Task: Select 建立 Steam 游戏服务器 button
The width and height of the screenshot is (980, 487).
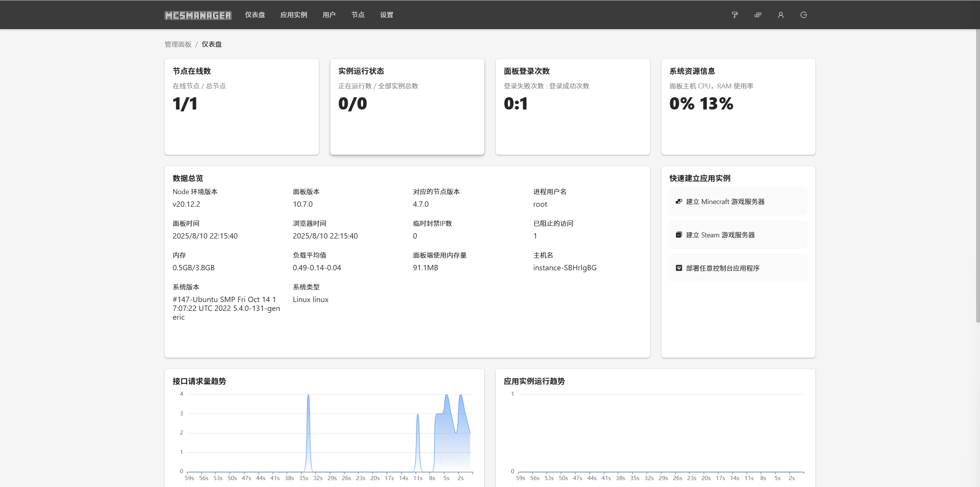Action: [738, 235]
